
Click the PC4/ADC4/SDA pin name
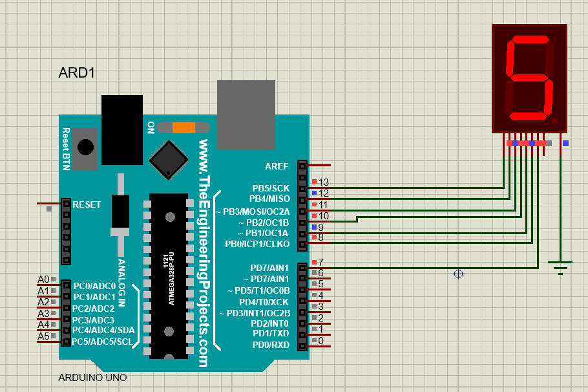(x=103, y=330)
